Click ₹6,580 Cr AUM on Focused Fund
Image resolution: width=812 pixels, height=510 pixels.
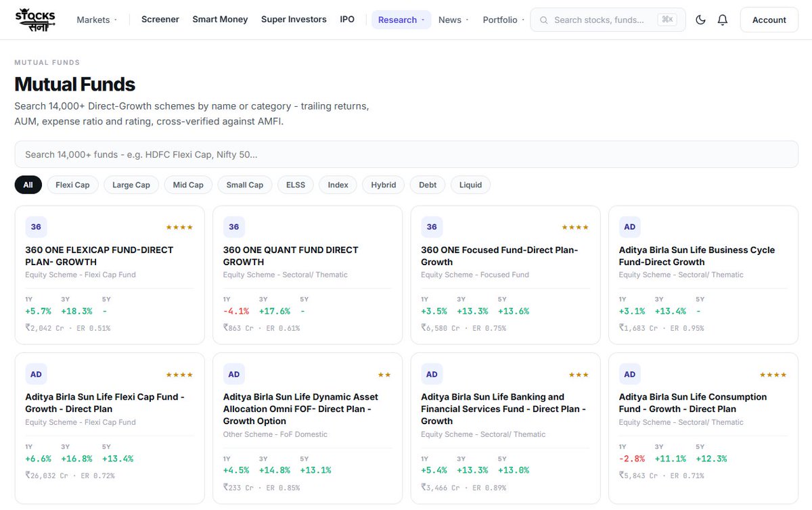point(440,328)
